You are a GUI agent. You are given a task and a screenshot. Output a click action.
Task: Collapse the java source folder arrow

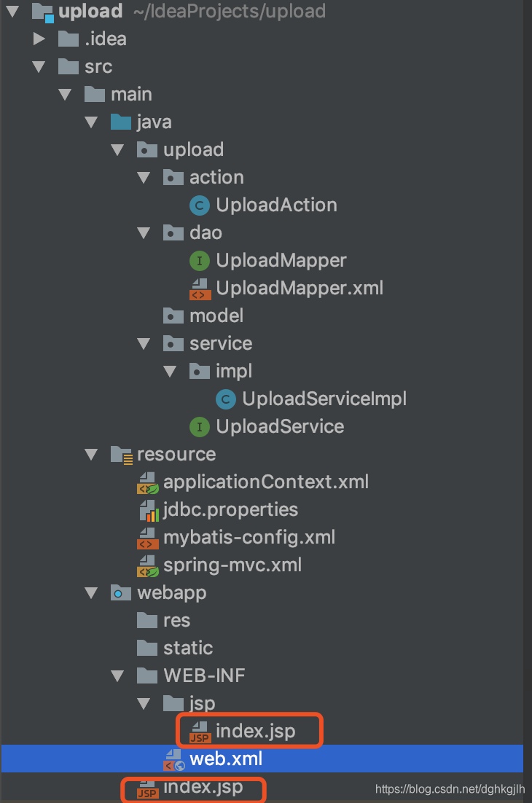[91, 122]
